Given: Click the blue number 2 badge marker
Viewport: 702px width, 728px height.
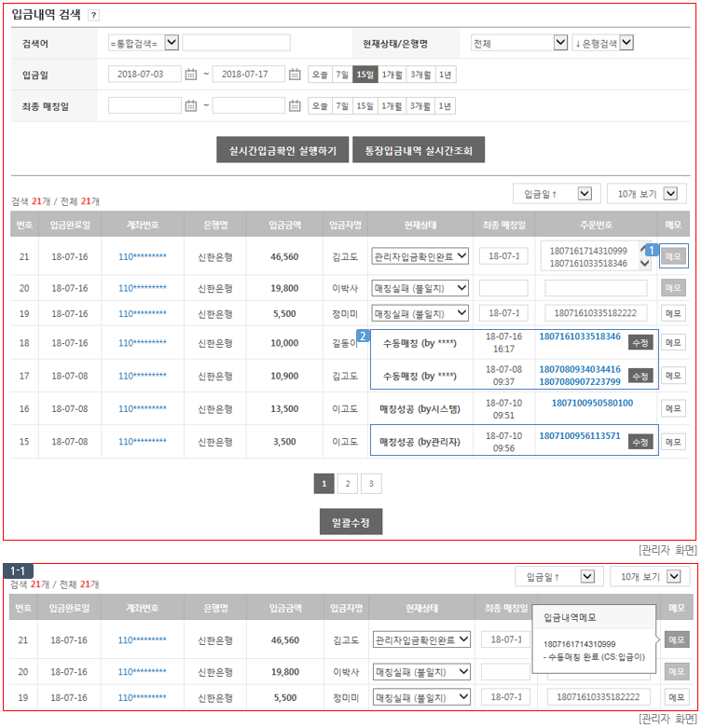Looking at the screenshot, I should pyautogui.click(x=364, y=335).
